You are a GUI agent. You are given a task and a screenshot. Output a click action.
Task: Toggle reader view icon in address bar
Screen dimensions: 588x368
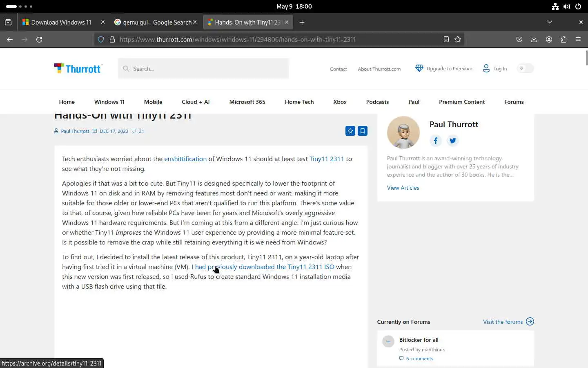coord(446,39)
